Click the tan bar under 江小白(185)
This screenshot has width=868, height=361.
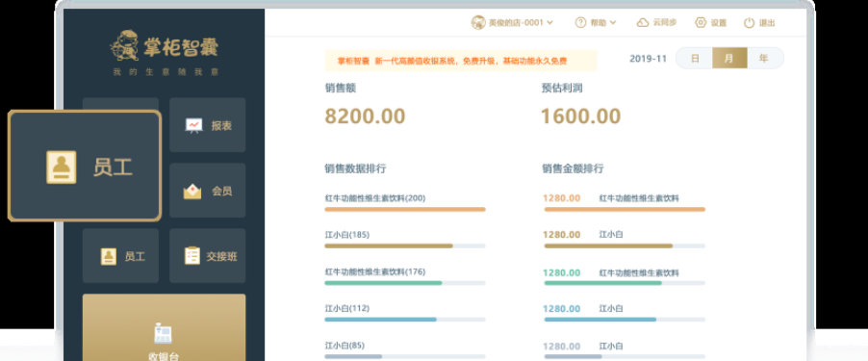coord(389,245)
